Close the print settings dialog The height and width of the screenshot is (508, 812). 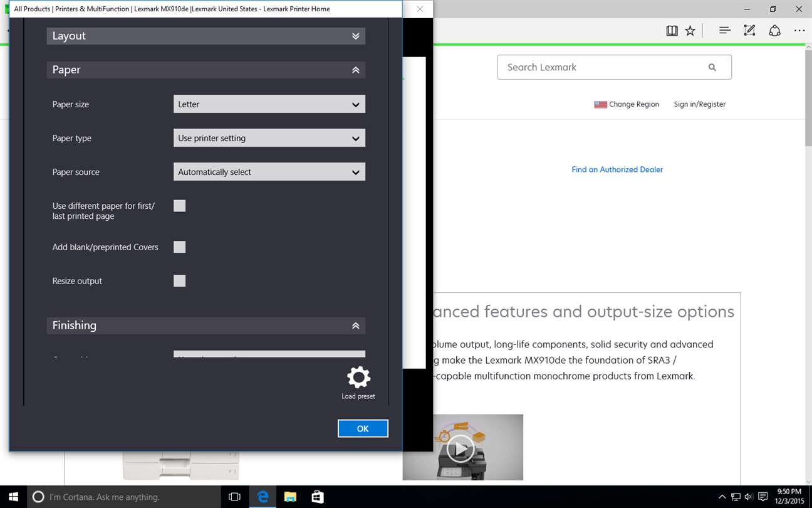(420, 9)
